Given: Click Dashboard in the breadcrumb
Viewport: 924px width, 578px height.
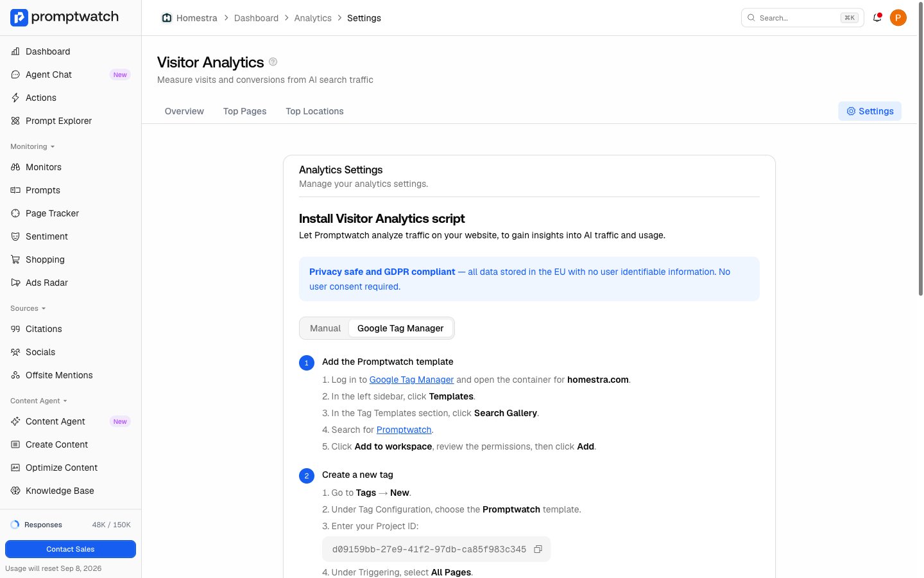Looking at the screenshot, I should click(x=256, y=18).
